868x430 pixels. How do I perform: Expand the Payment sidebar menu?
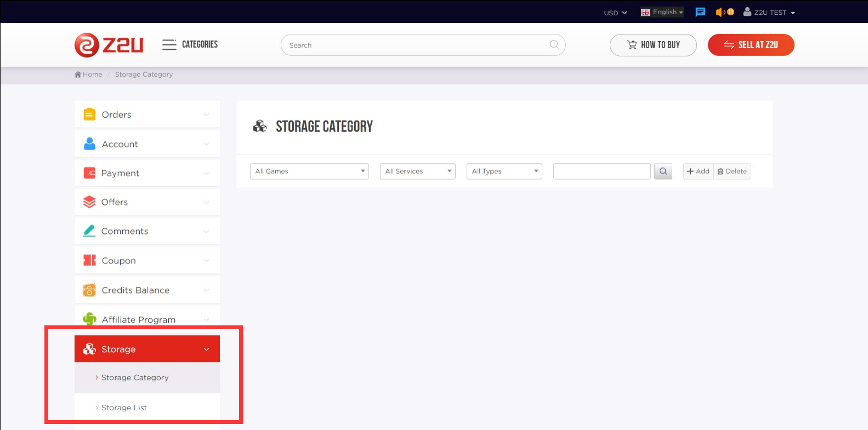(x=147, y=173)
